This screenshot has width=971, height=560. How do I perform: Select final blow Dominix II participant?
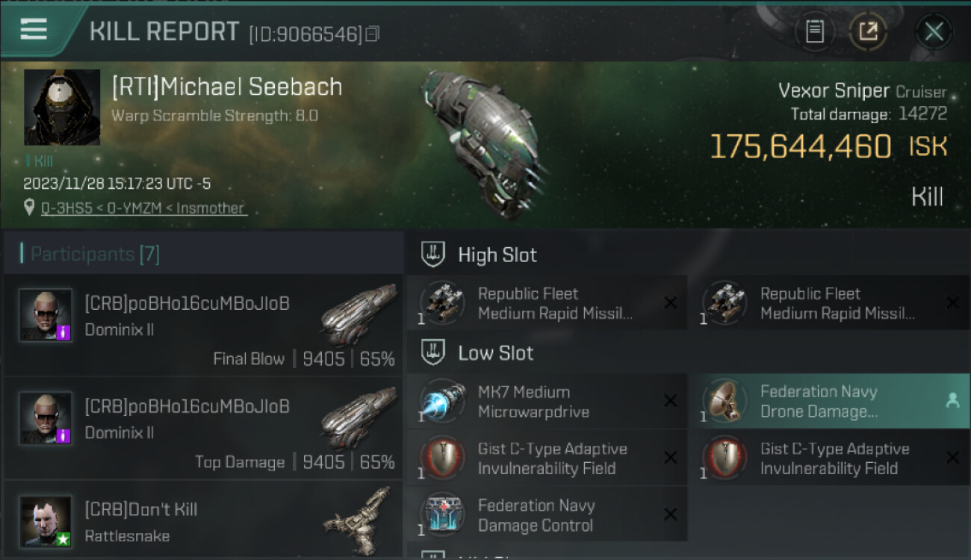tap(203, 325)
